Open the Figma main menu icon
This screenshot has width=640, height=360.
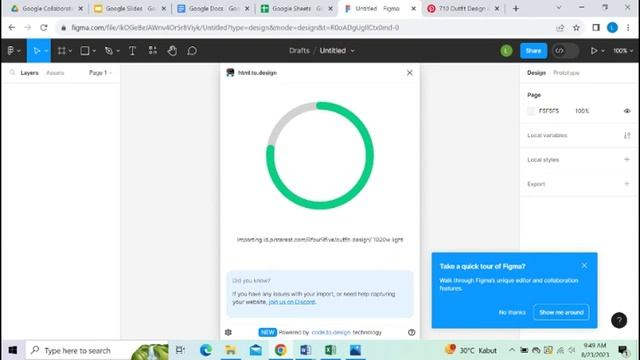coord(11,51)
